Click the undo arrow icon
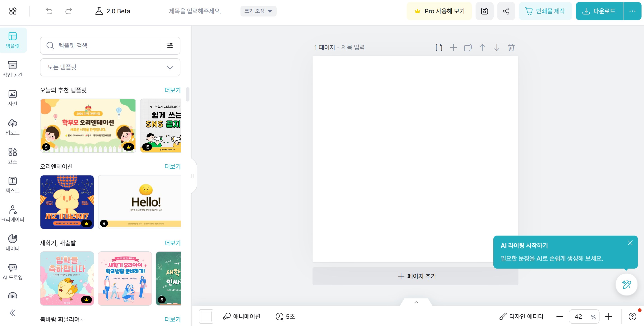 [49, 11]
